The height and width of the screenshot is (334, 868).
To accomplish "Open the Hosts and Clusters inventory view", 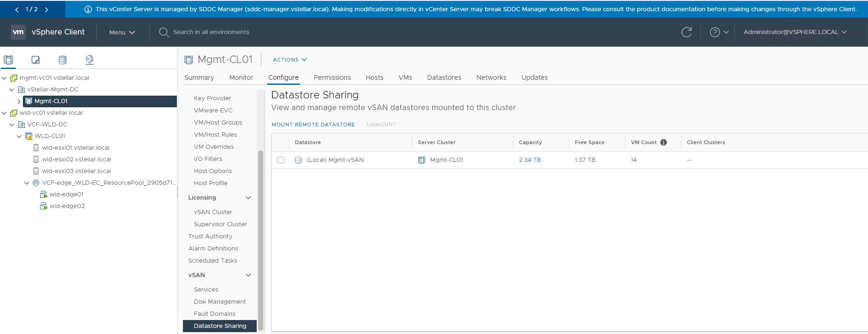I will coord(8,60).
